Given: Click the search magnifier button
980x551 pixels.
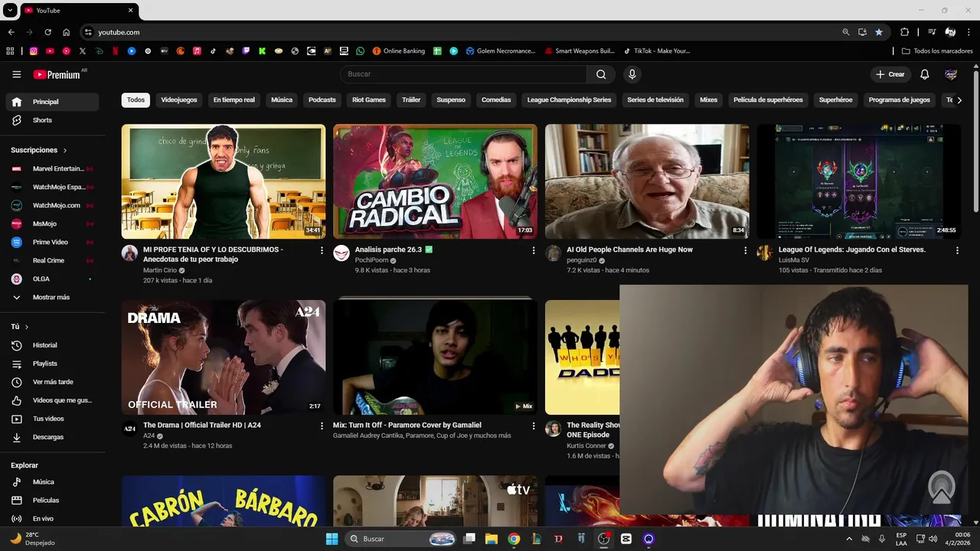Looking at the screenshot, I should [601, 74].
